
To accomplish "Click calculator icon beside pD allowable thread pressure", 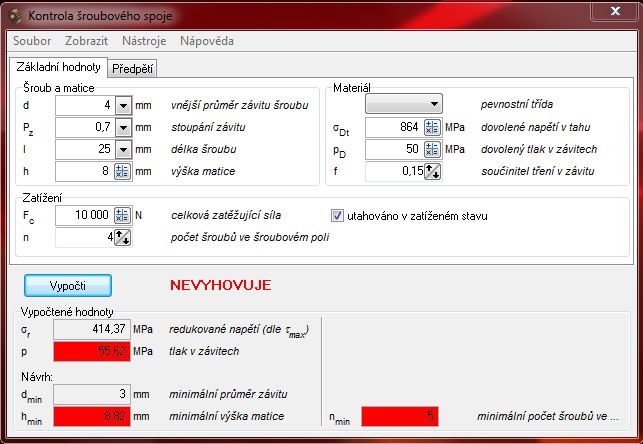I will [432, 149].
